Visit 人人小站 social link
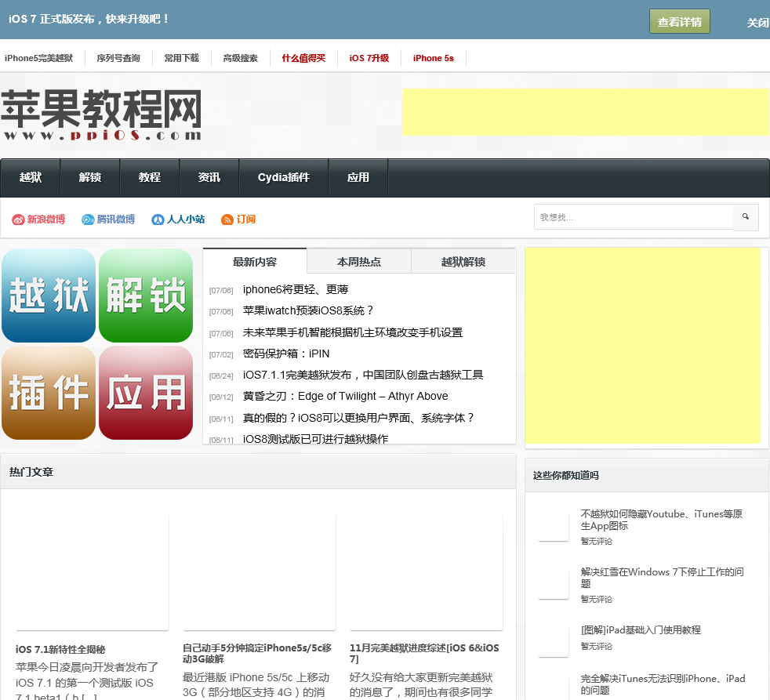Image resolution: width=770 pixels, height=700 pixels. pos(178,219)
